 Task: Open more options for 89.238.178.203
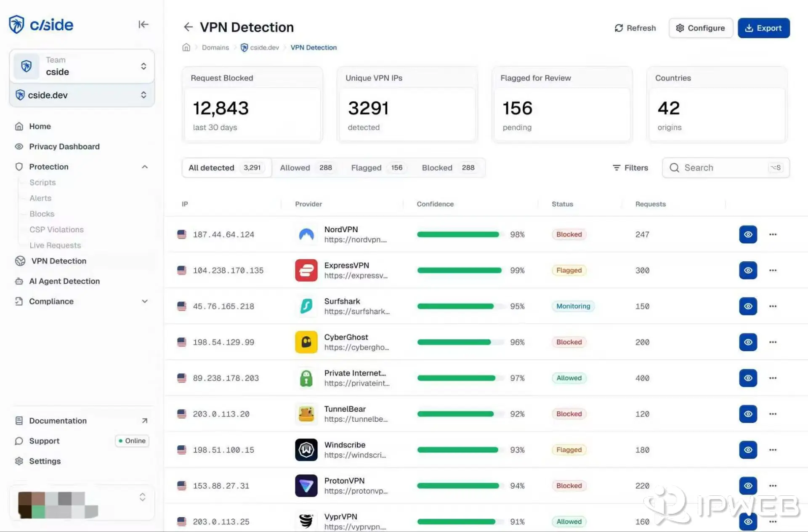(773, 378)
